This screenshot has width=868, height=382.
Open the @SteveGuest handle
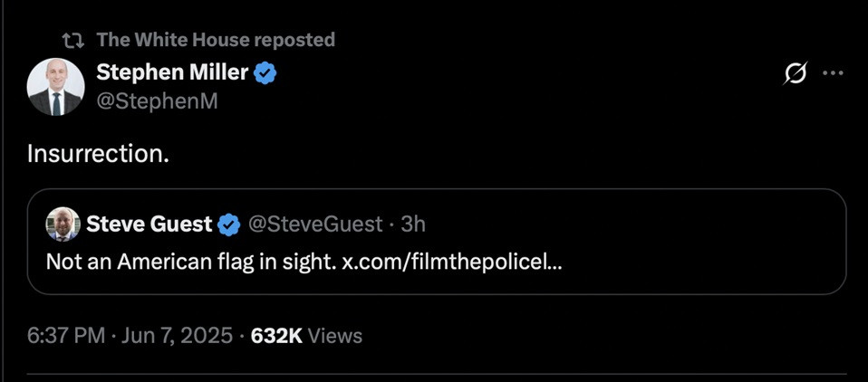[x=316, y=224]
